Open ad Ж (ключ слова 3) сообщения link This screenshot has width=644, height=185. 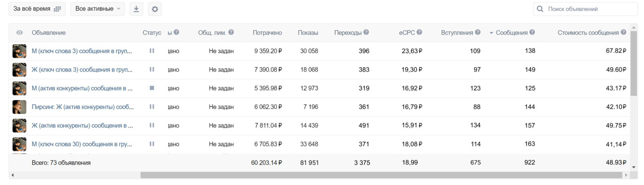coord(82,69)
